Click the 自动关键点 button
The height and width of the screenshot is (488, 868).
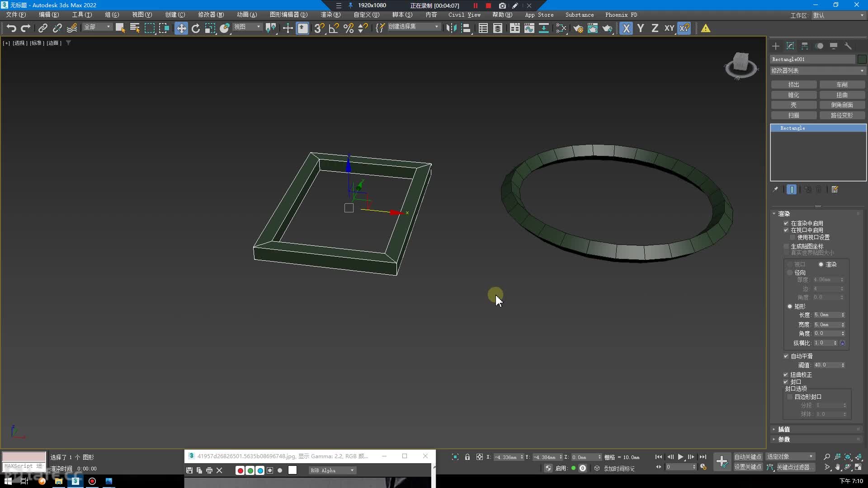coord(748,457)
